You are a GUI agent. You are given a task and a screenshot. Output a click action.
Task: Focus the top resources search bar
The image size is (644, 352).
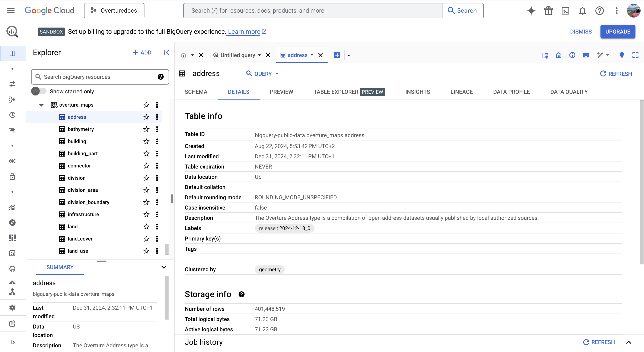click(x=313, y=10)
